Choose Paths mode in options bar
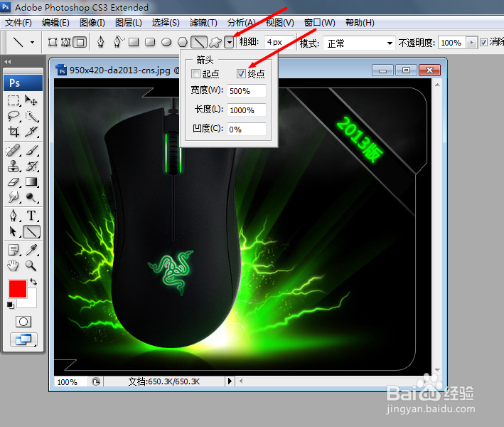Image resolution: width=504 pixels, height=427 pixels. (66, 42)
